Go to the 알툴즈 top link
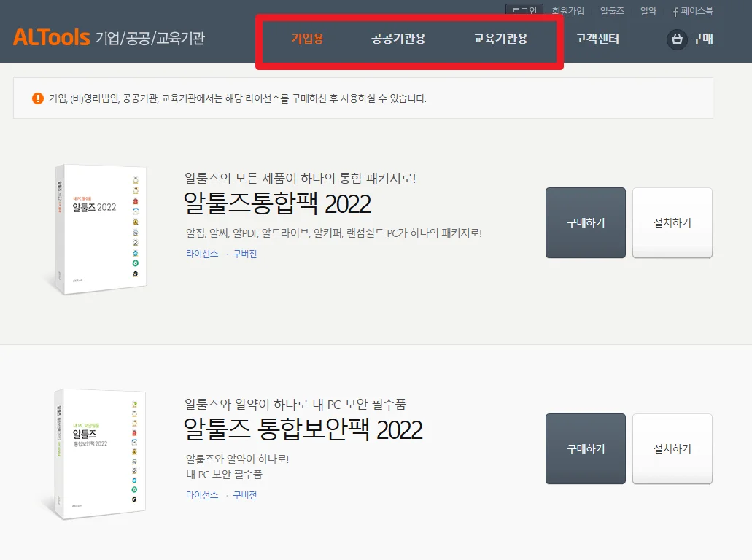 click(612, 10)
